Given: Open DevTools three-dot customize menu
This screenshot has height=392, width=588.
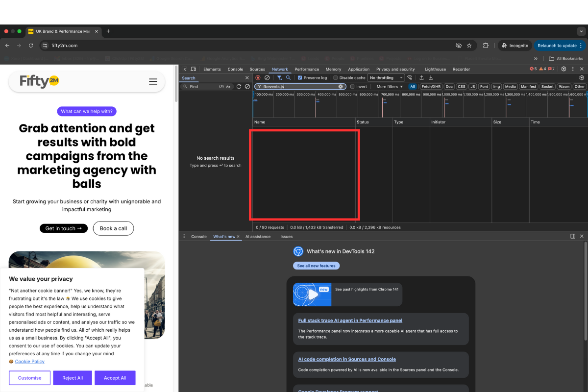Looking at the screenshot, I should pyautogui.click(x=572, y=69).
